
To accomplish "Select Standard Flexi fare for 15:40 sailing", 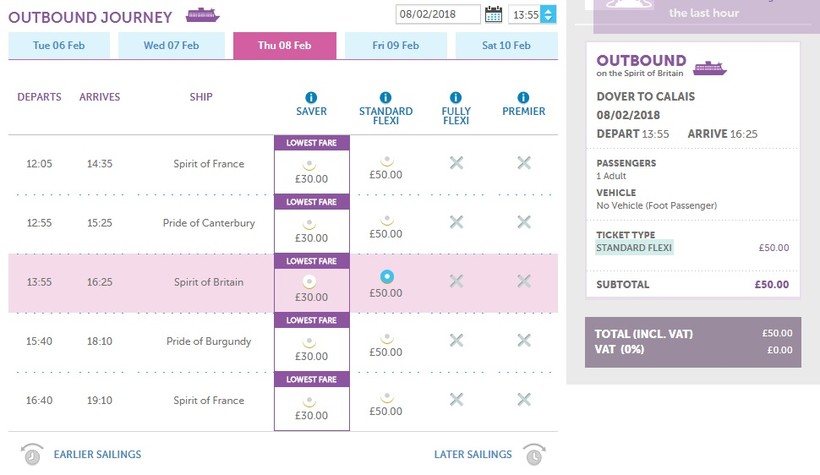I will pos(385,340).
